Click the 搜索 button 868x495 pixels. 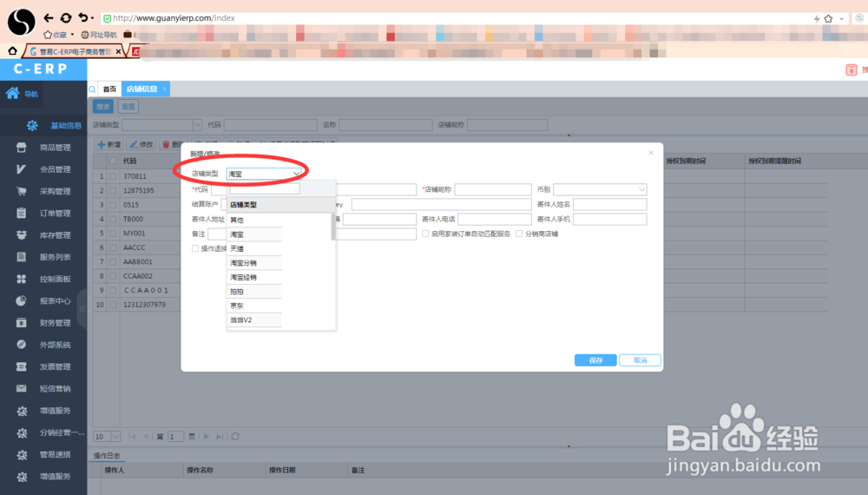pos(103,107)
